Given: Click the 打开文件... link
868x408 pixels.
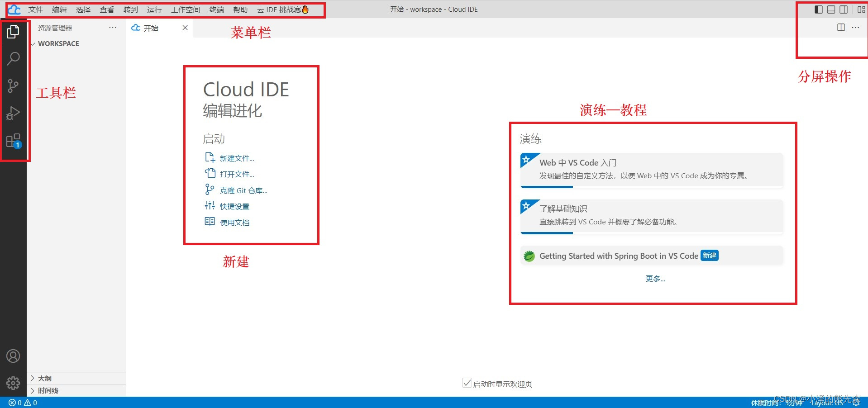Looking at the screenshot, I should (237, 174).
